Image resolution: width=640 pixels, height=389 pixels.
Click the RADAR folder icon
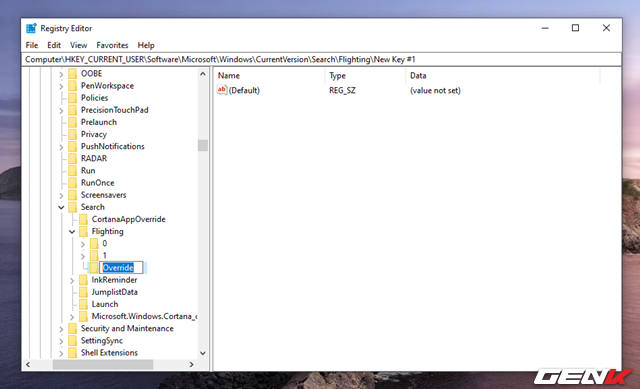tap(73, 158)
